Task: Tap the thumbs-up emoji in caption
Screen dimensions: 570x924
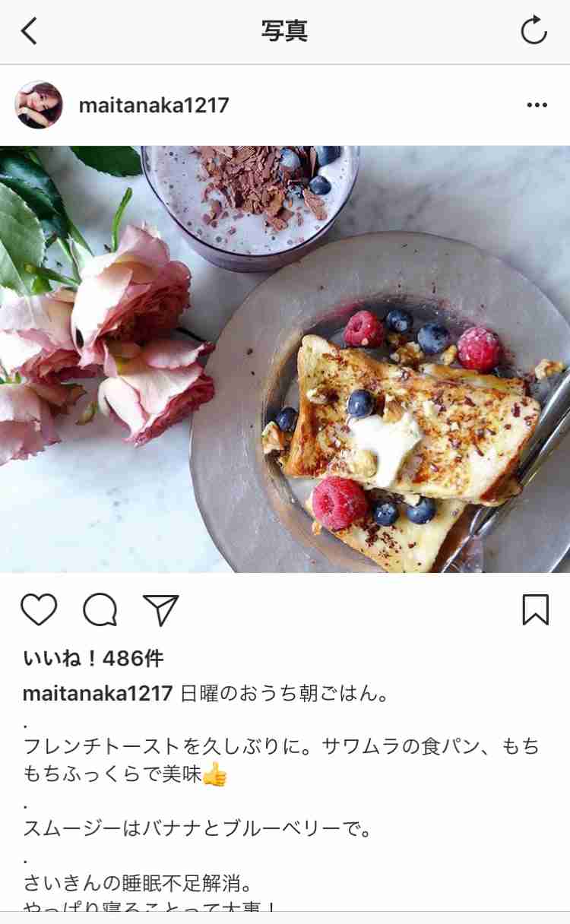Action: click(x=215, y=775)
